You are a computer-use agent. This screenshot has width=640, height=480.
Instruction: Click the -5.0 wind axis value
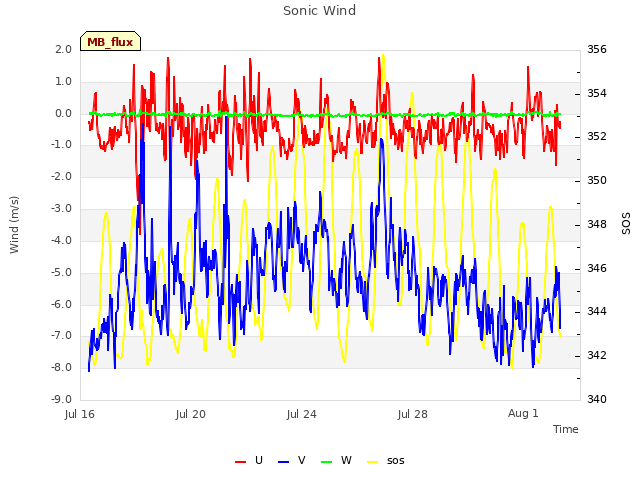[x=61, y=272]
